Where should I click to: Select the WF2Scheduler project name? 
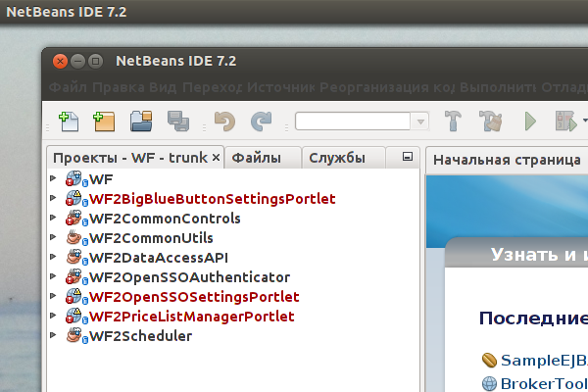(140, 336)
